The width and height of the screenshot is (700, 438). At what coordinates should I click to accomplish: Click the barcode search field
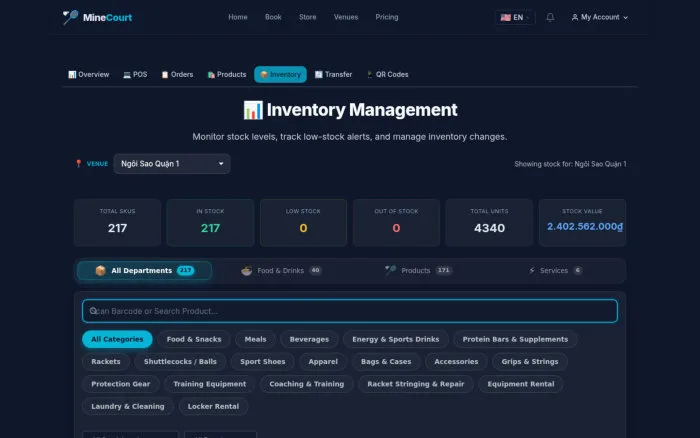pyautogui.click(x=350, y=311)
